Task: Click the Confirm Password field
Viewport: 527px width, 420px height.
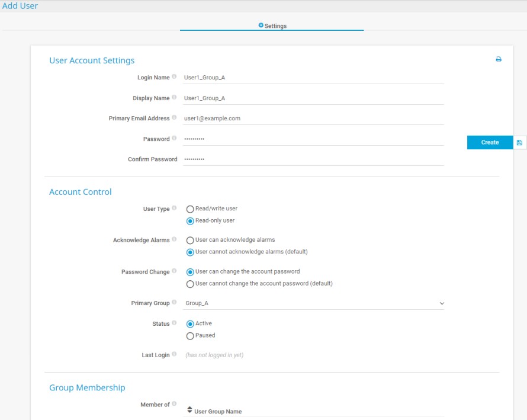Action: pos(314,159)
